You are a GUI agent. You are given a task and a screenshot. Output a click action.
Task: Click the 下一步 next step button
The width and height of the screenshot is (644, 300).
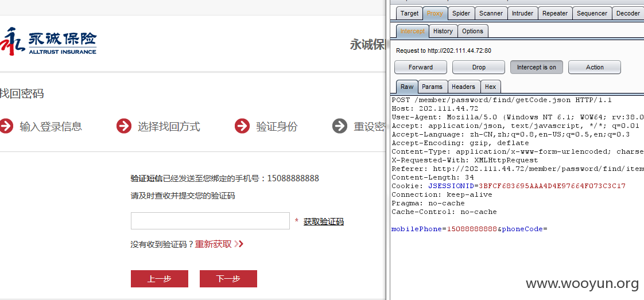[x=228, y=279]
